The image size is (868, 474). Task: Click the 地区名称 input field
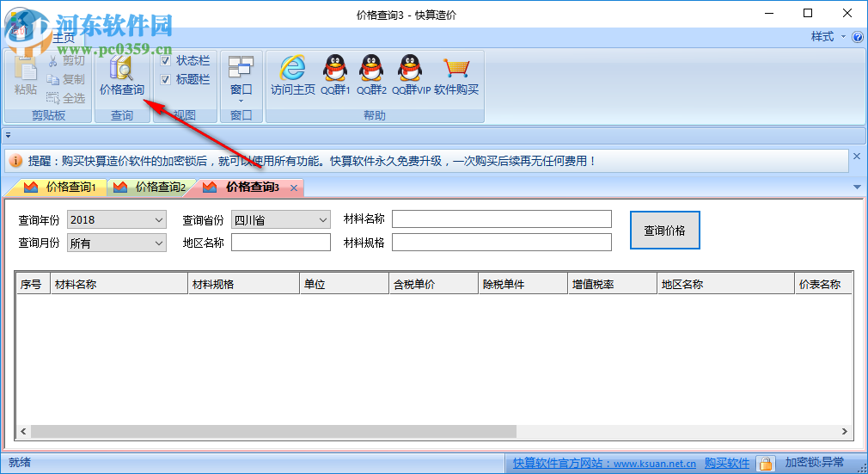[281, 243]
